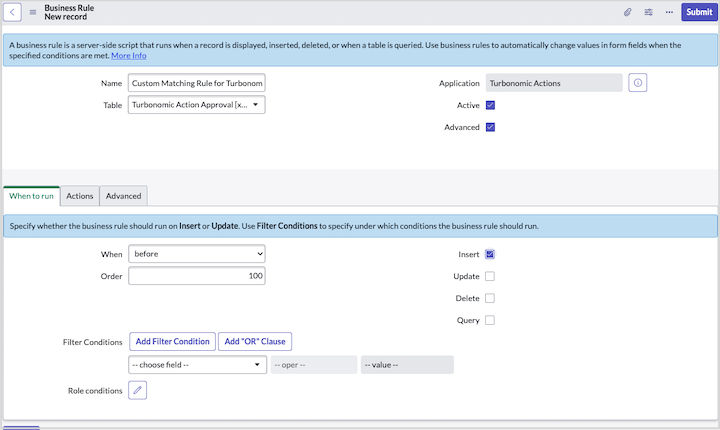Toggle the Insert checkbox

(x=490, y=254)
